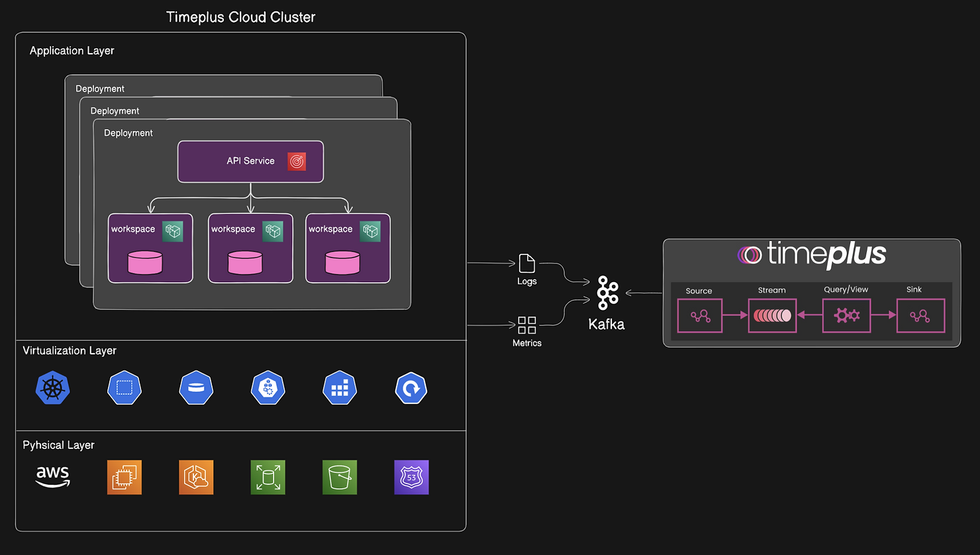The height and width of the screenshot is (555, 980).
Task: Click the 'Kafka' label
Action: (607, 325)
